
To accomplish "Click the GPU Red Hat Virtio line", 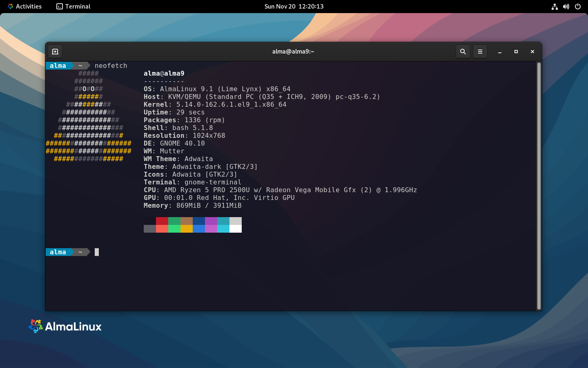I will 219,198.
